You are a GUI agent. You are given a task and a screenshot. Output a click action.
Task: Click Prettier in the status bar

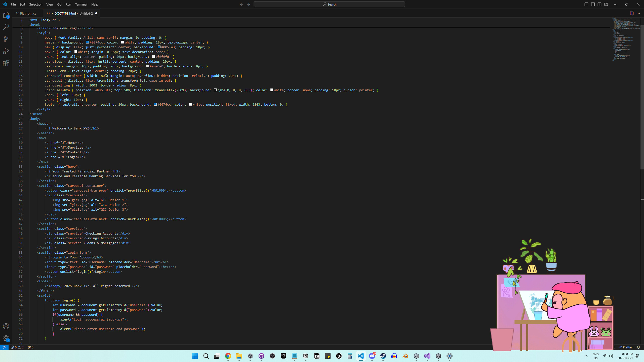(x=626, y=347)
